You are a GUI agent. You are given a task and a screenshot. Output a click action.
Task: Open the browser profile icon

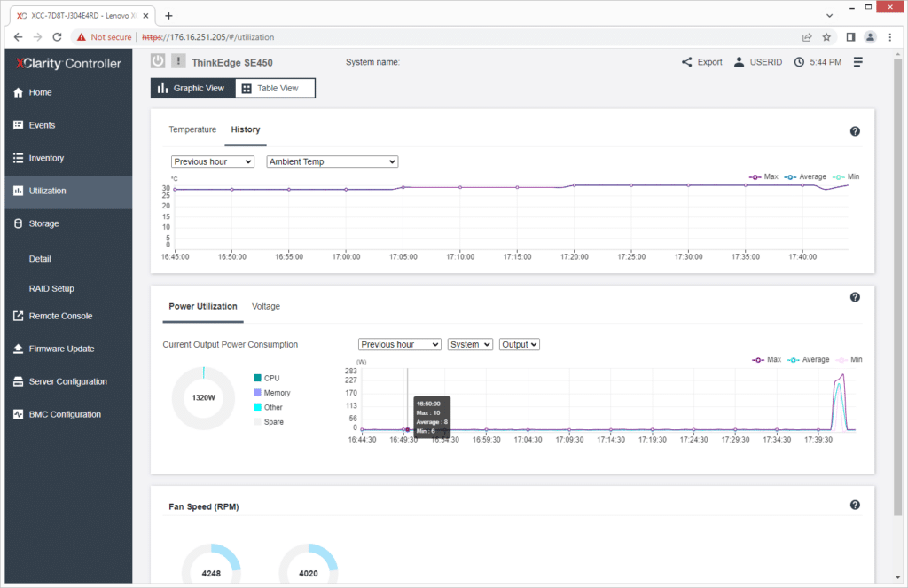tap(870, 37)
